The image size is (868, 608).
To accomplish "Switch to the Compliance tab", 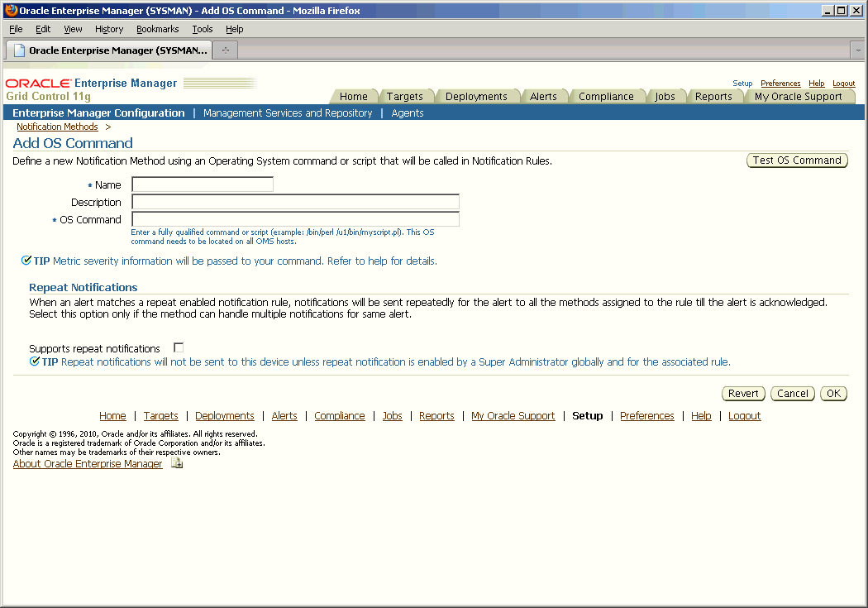I will [606, 96].
